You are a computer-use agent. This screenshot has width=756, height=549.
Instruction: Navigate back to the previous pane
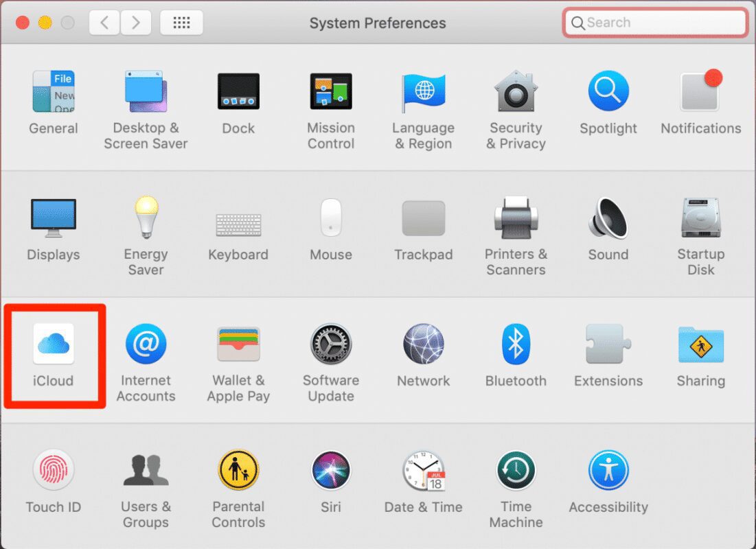click(x=104, y=22)
